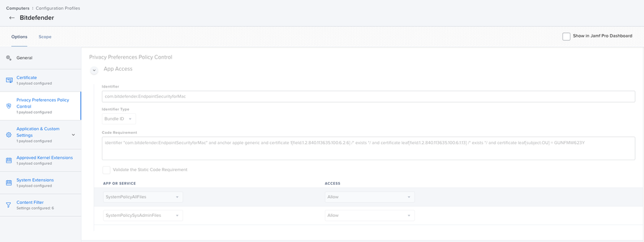Image resolution: width=644 pixels, height=242 pixels.
Task: Expand Application & Custom Settings chevron
Action: pyautogui.click(x=73, y=135)
